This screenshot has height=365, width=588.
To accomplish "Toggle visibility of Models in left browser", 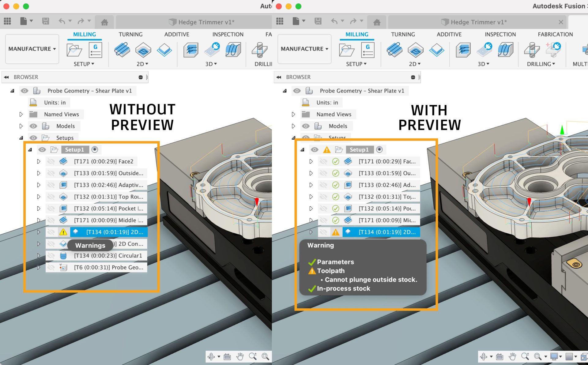I will [x=33, y=126].
